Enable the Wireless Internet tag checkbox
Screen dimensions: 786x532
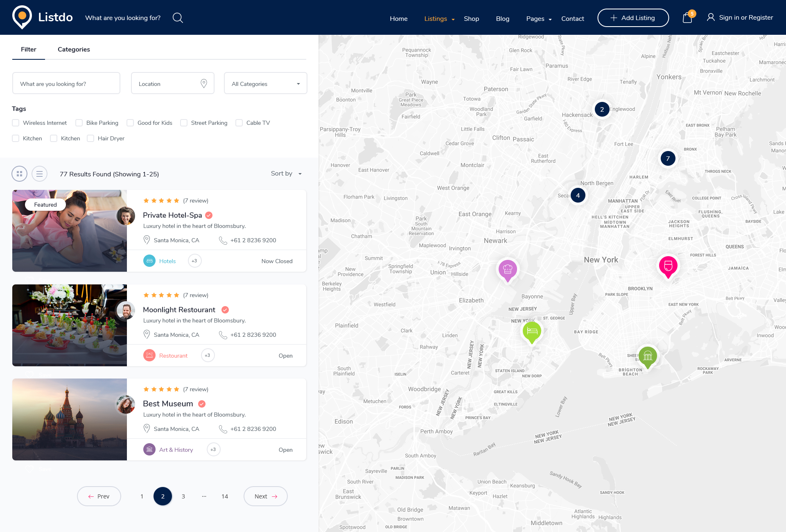[x=16, y=123]
